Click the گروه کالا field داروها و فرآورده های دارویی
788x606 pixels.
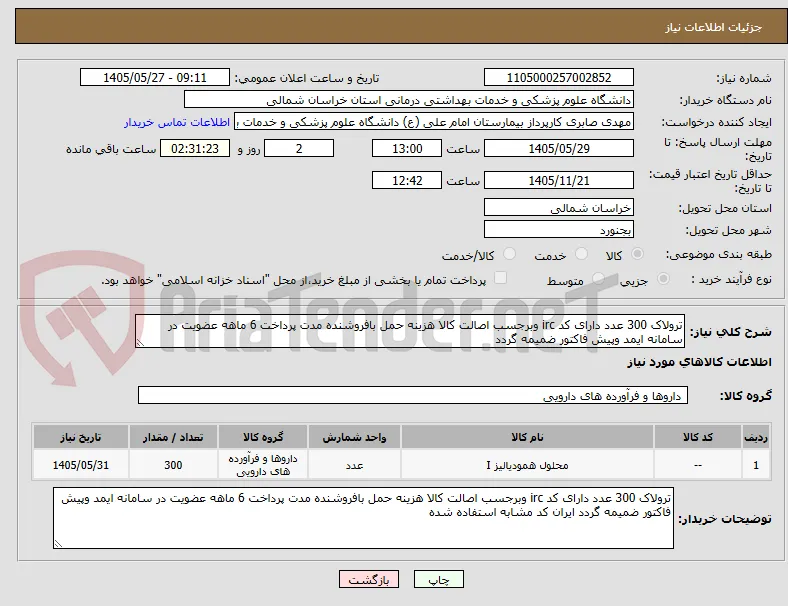coord(413,395)
